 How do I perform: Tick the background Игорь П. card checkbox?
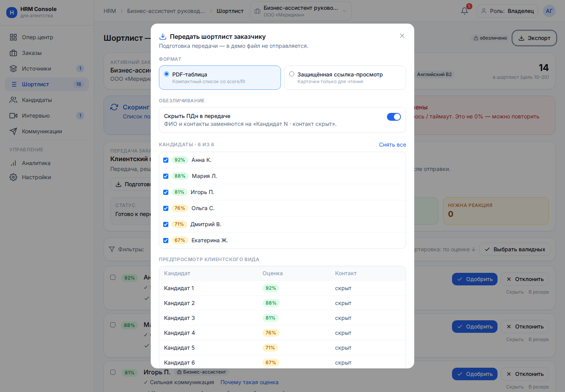(x=113, y=372)
